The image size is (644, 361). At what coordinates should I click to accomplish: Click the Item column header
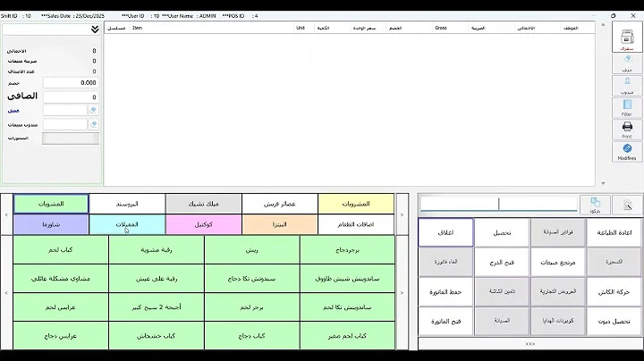pyautogui.click(x=137, y=28)
